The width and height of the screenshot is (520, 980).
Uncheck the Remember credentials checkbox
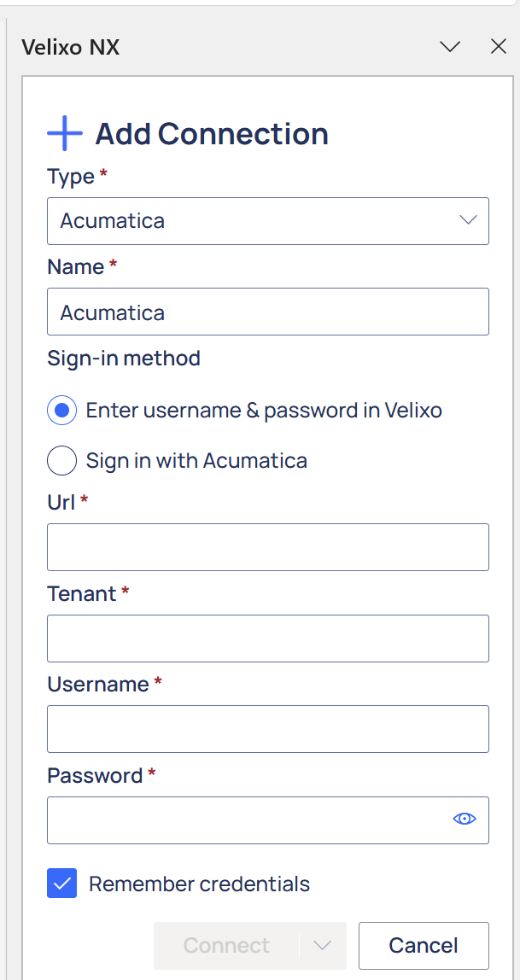(x=61, y=884)
